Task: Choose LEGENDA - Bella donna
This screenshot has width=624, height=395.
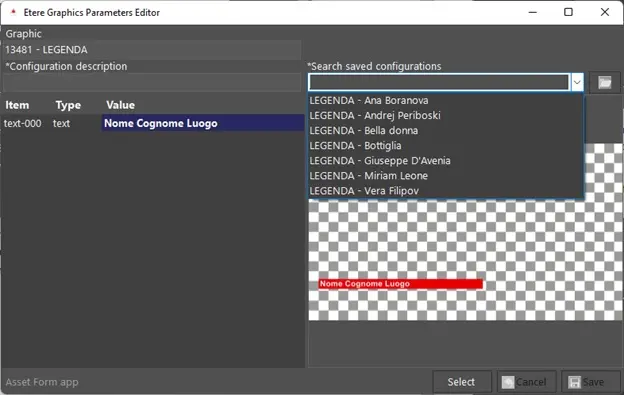Action: [446, 131]
